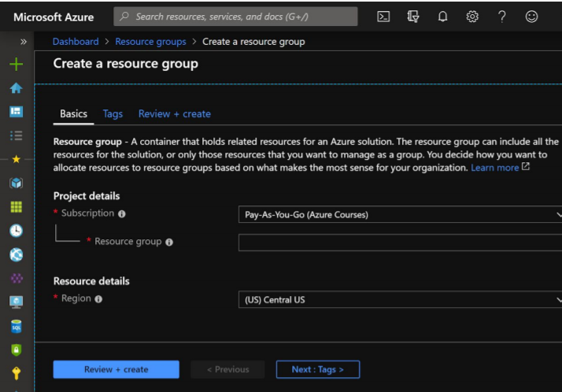Open the Region dropdown showing Central US
Screen dimensions: 562x392
(400, 299)
